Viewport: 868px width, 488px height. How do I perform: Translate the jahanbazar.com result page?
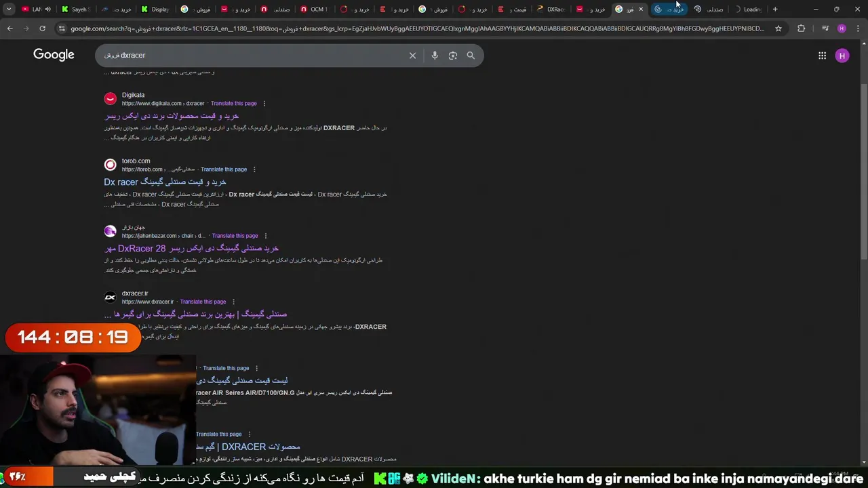(x=235, y=236)
